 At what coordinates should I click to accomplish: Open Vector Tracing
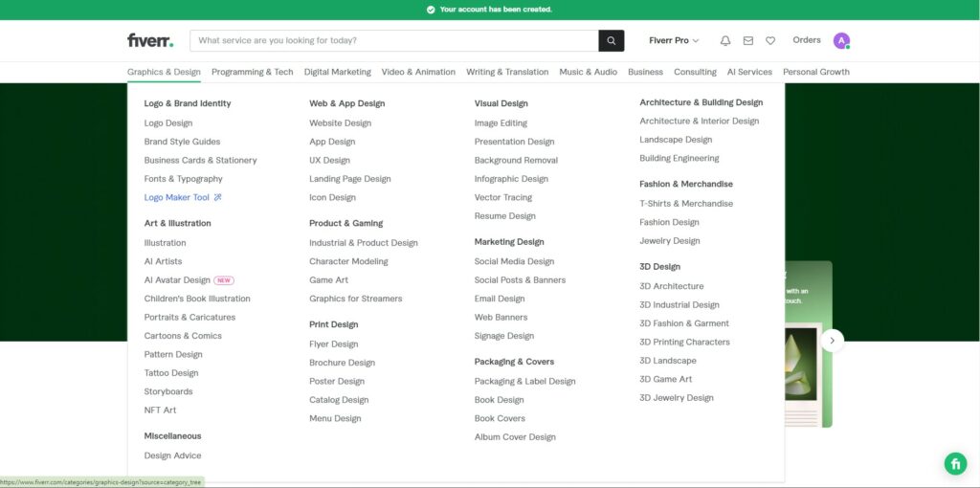pyautogui.click(x=503, y=197)
